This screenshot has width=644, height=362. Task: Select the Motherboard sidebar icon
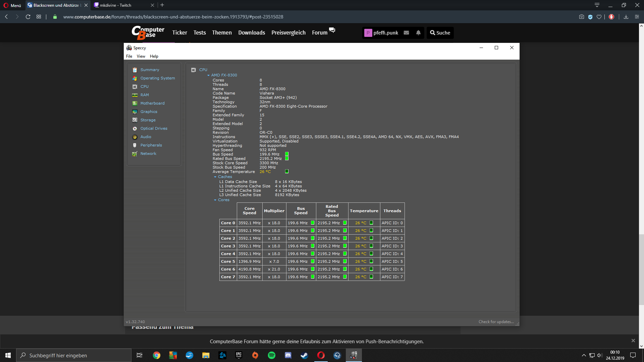135,103
